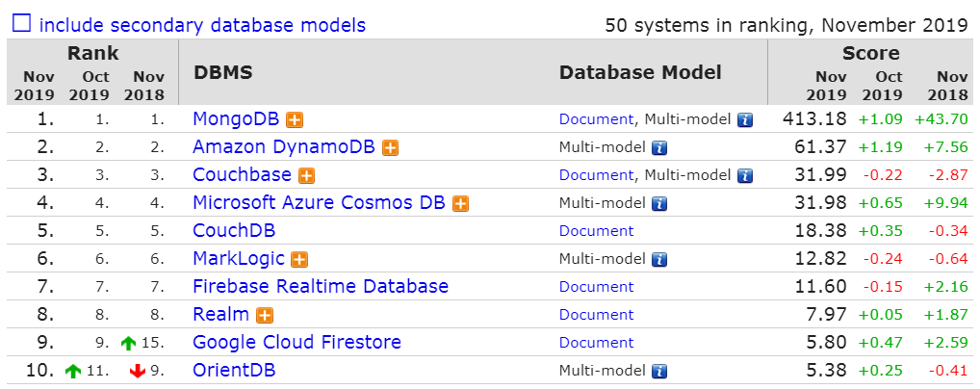Click info icon in OrientDB row
Image resolution: width=980 pixels, height=389 pixels.
coord(659,372)
